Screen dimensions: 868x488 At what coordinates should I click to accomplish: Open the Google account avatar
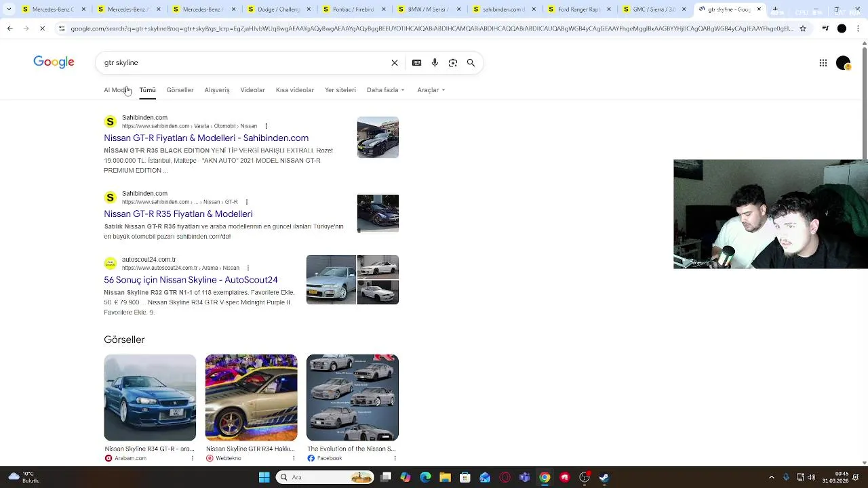point(843,63)
